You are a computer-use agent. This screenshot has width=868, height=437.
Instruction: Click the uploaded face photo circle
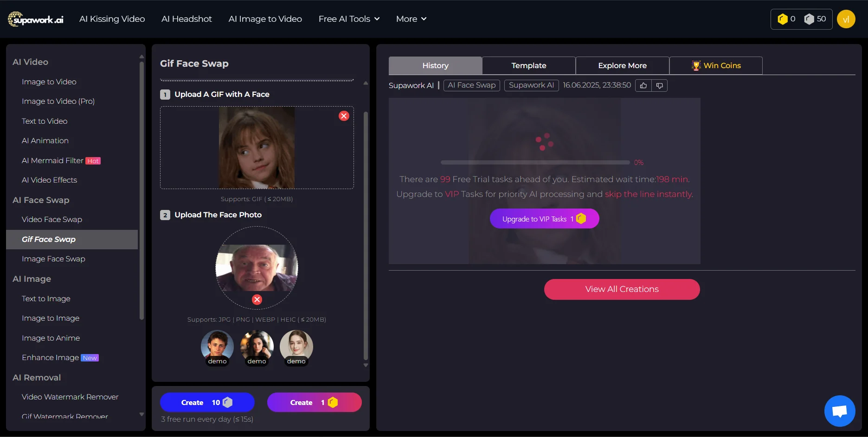tap(257, 267)
